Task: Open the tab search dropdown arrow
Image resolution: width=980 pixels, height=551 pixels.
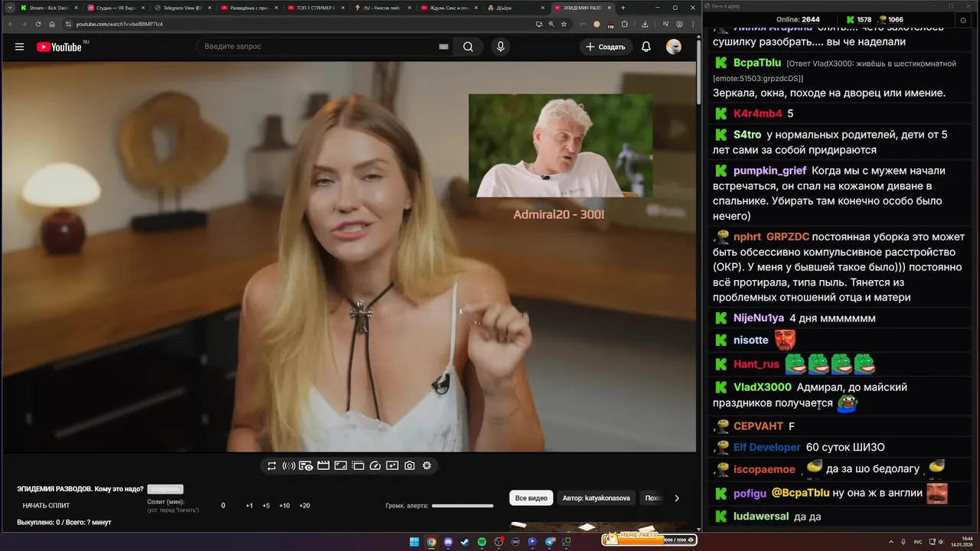Action: click(10, 8)
